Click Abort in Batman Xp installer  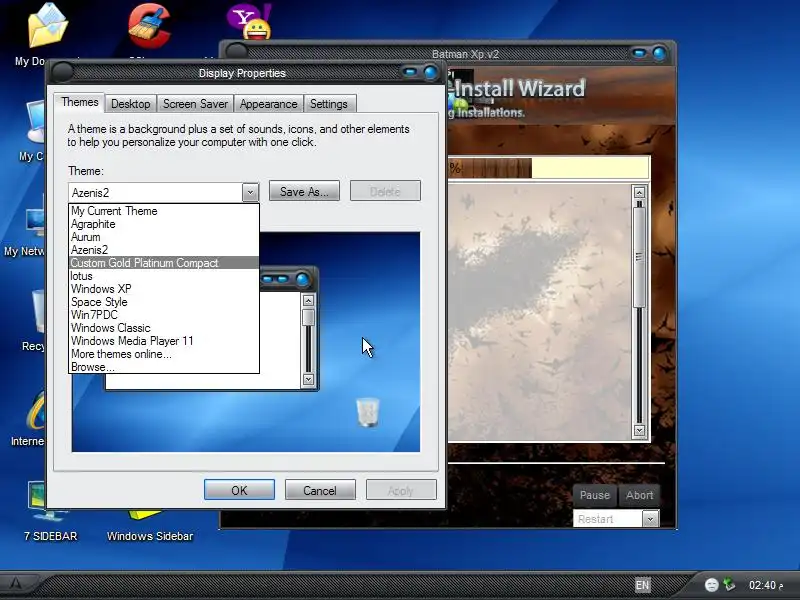(x=639, y=495)
